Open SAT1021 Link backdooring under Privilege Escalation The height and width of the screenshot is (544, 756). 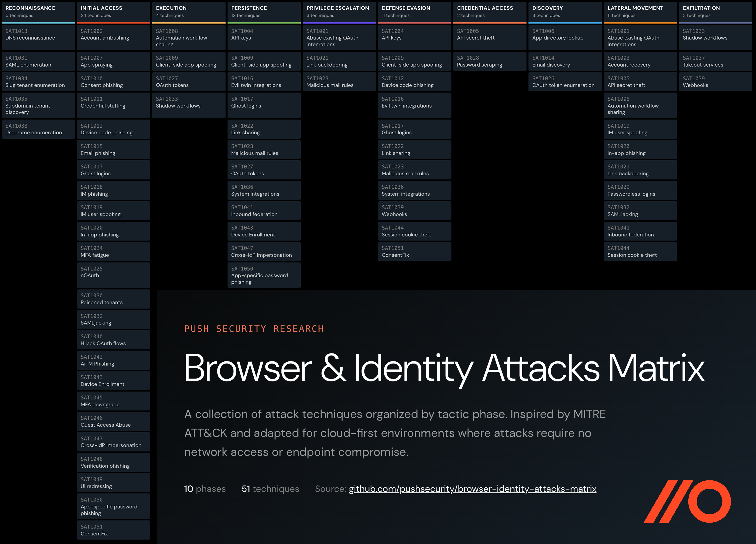[339, 61]
